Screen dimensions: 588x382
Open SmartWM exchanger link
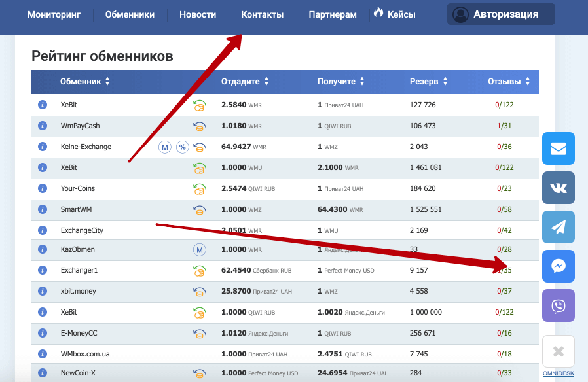point(76,210)
